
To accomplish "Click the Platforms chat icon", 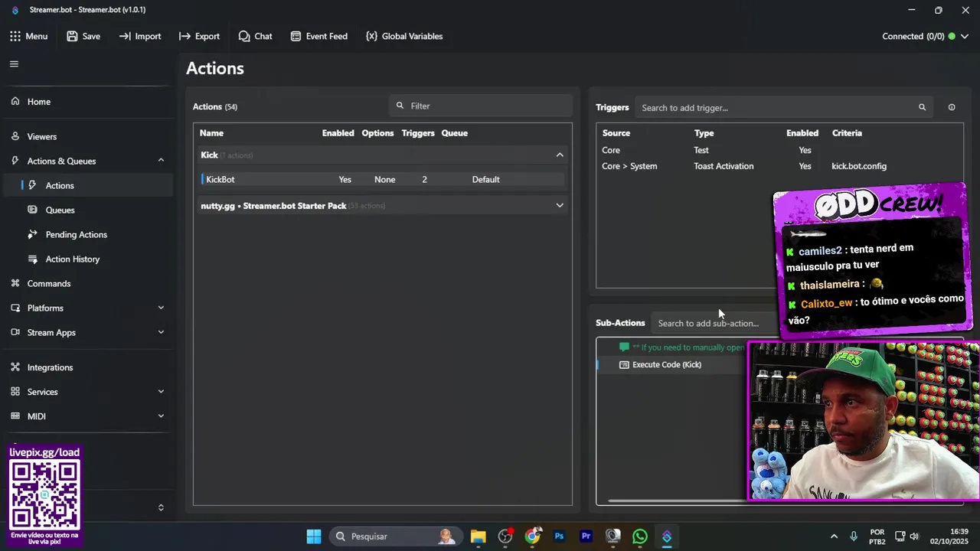I will pyautogui.click(x=15, y=308).
